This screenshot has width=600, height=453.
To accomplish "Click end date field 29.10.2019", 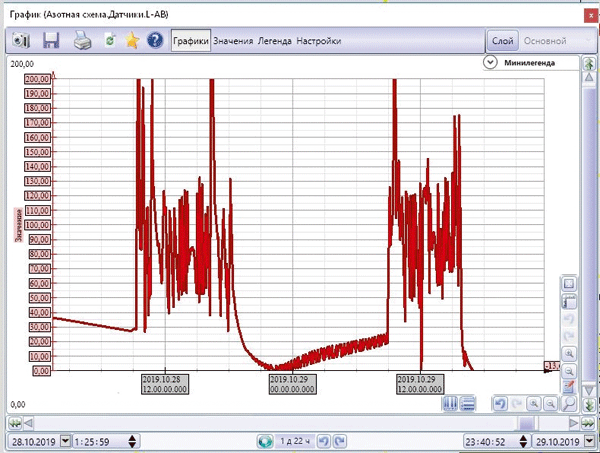I will pyautogui.click(x=558, y=442).
